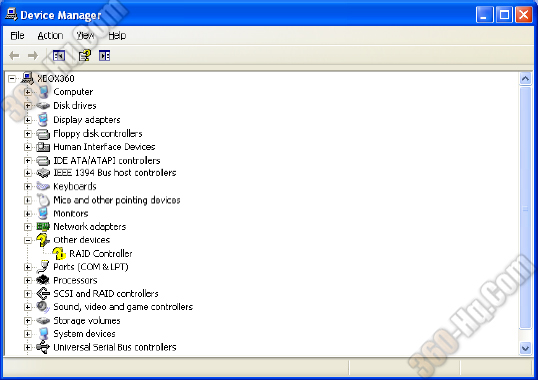This screenshot has height=380, width=538.
Task: Click the Forward arrow toolbar icon
Action: [x=33, y=56]
